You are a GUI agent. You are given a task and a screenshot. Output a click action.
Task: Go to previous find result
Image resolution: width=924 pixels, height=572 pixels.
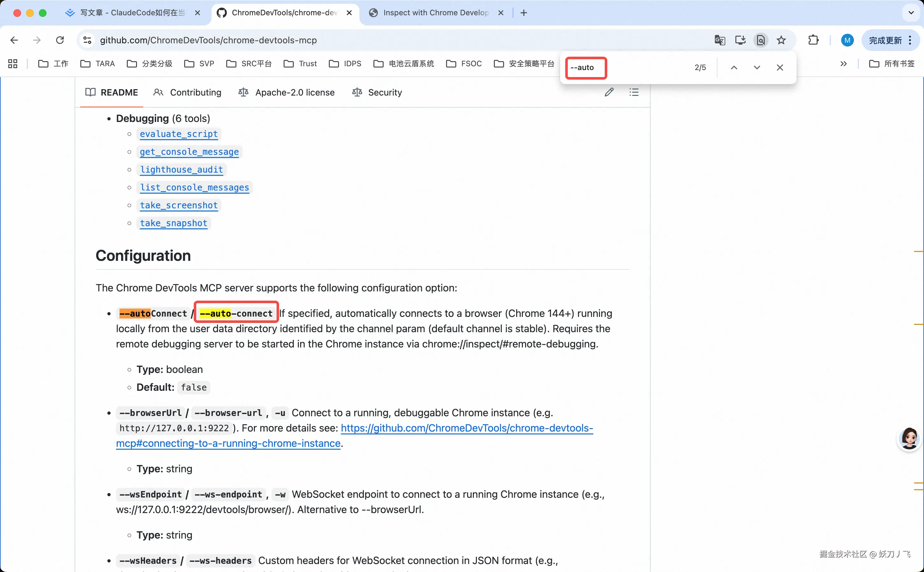[x=734, y=68]
